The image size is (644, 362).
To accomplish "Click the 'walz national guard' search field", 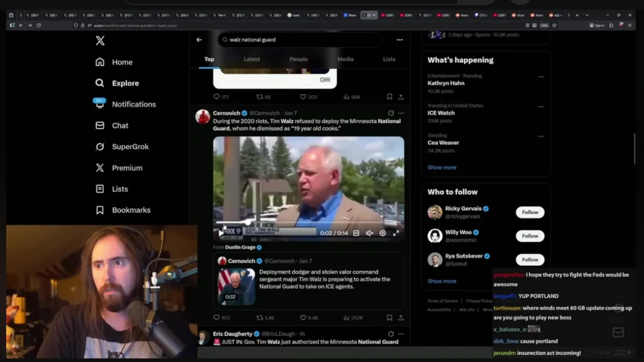I will 300,40.
